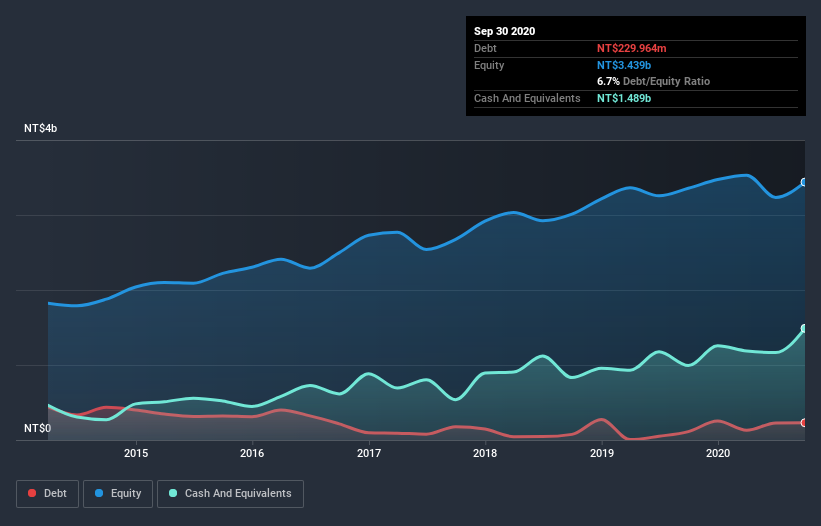Click the NT$0 y-axis label
Viewport: 821px width, 526px height.
[38, 428]
